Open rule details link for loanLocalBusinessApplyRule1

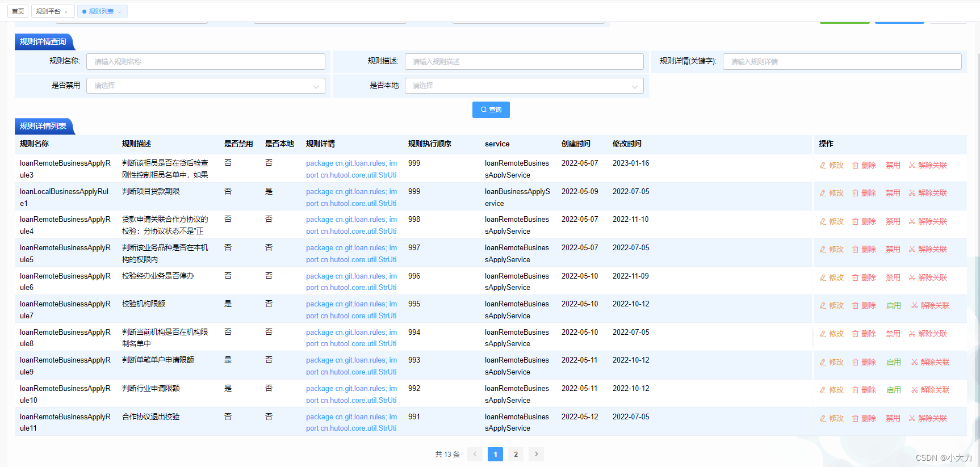[351, 197]
